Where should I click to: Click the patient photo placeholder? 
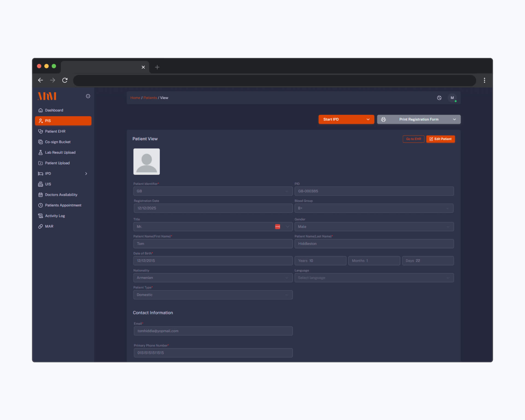coord(147,162)
